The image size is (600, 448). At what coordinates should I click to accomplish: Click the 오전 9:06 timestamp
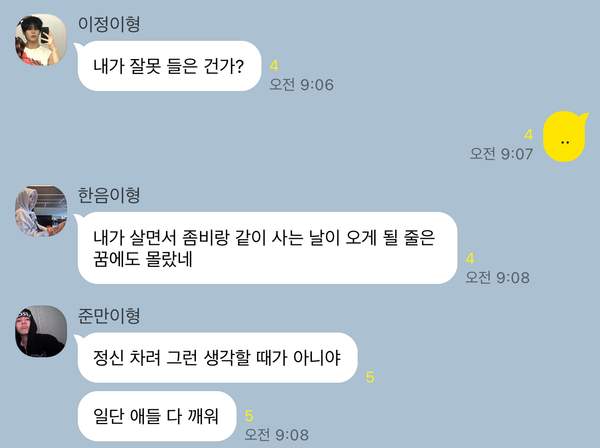coord(302,85)
